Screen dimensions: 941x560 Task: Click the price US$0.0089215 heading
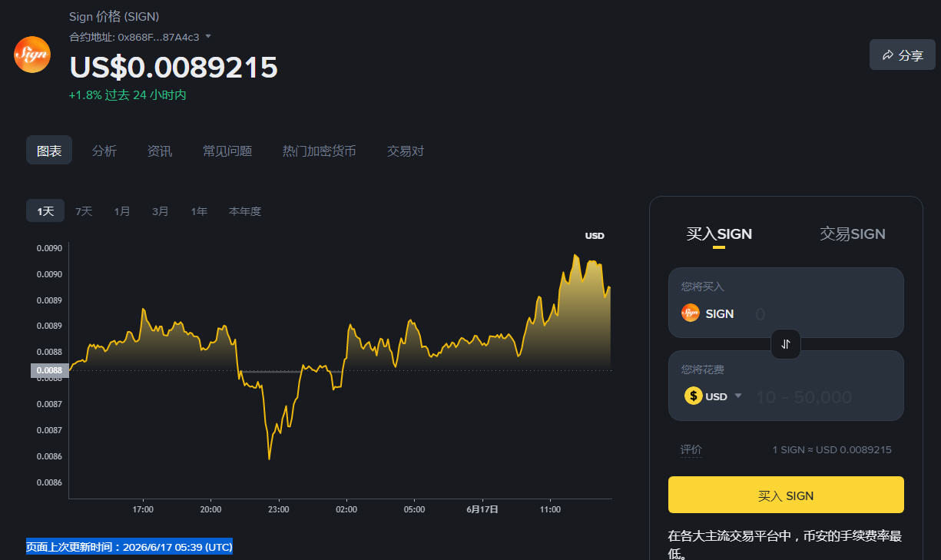coord(174,68)
